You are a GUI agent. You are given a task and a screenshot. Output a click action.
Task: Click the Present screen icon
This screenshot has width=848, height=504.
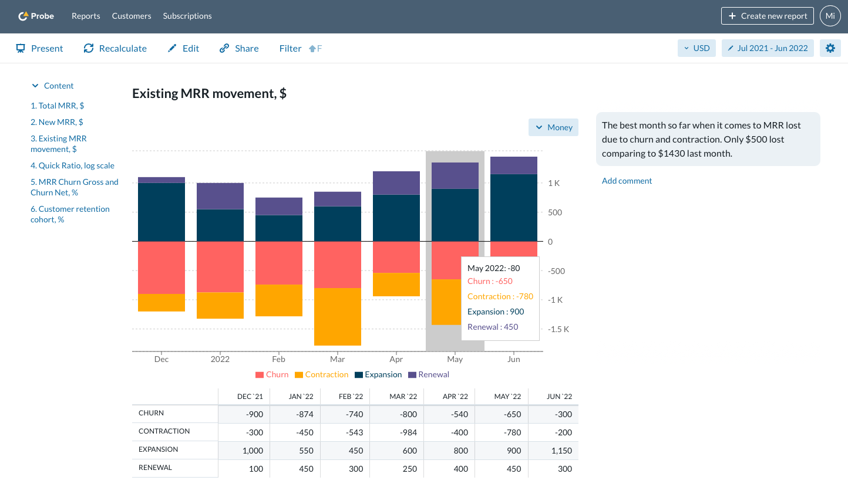coord(21,48)
